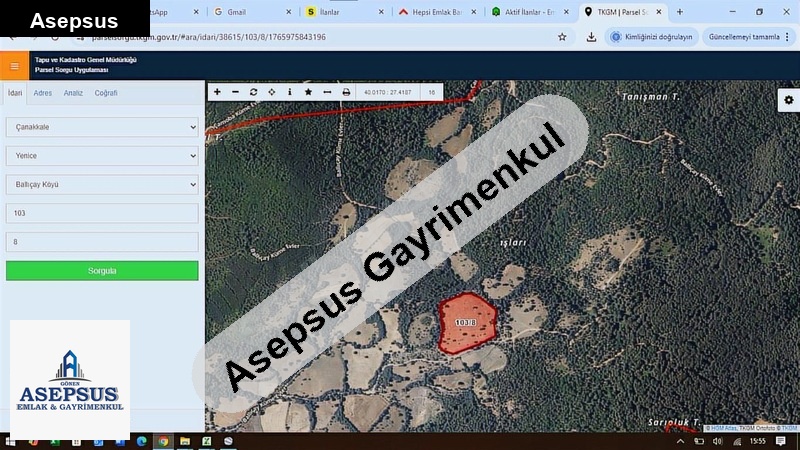The height and width of the screenshot is (450, 800).
Task: Print the map with printer icon
Action: point(346,92)
